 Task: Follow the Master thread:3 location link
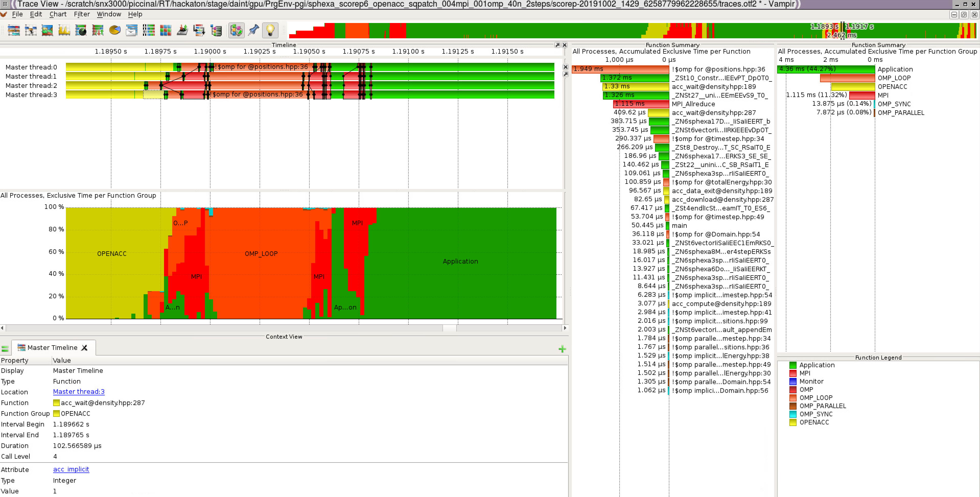[78, 391]
